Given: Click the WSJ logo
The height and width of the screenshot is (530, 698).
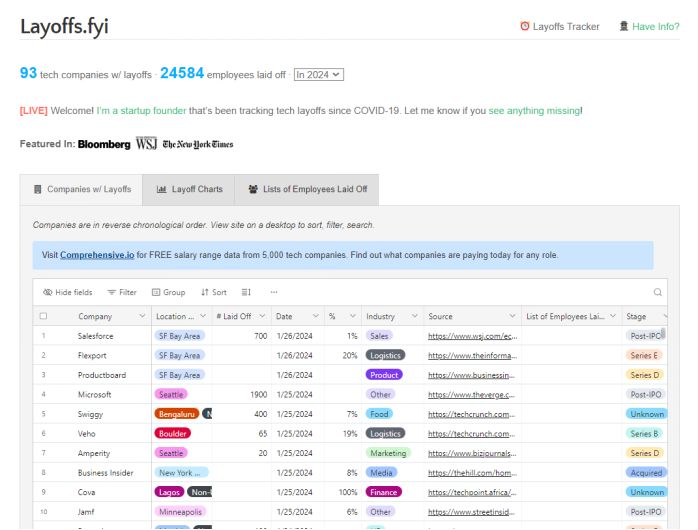Looking at the screenshot, I should pyautogui.click(x=146, y=144).
